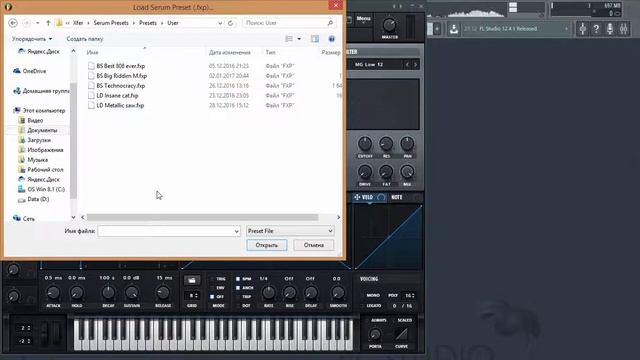Go back in the file dialog

[x=13, y=23]
